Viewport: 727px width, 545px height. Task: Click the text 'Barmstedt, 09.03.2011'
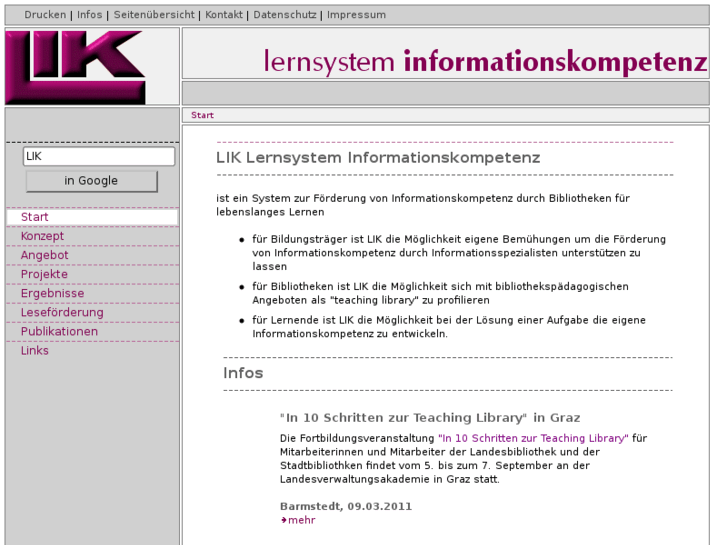point(346,506)
